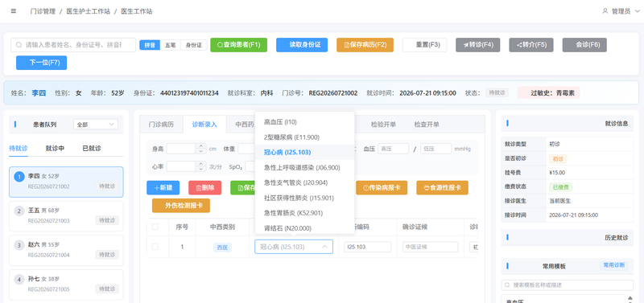Select 身份证 search mode
This screenshot has width=644, height=303.
coord(193,45)
